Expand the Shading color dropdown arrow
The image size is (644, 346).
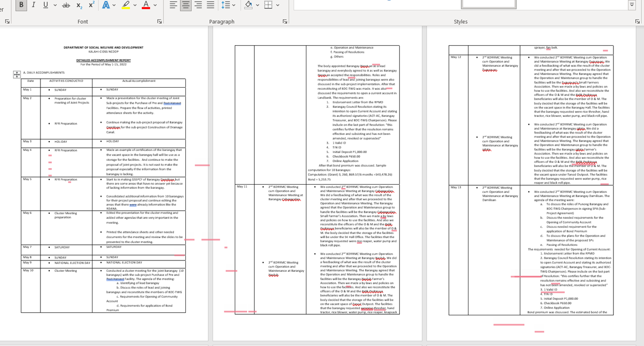point(258,5)
